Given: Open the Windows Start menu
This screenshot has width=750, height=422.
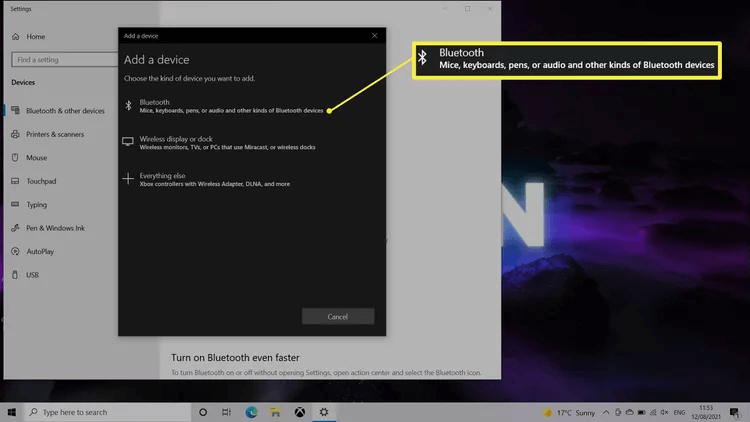Looking at the screenshot, I should click(x=12, y=412).
